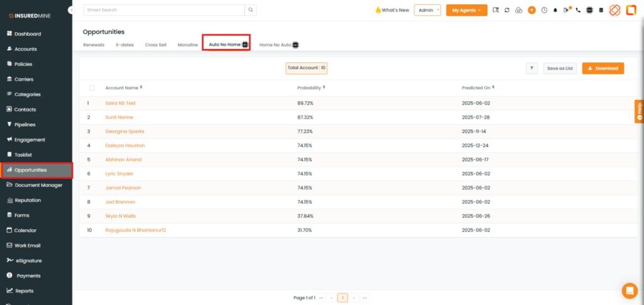
Task: Click the Smart Search input field
Action: point(164,10)
